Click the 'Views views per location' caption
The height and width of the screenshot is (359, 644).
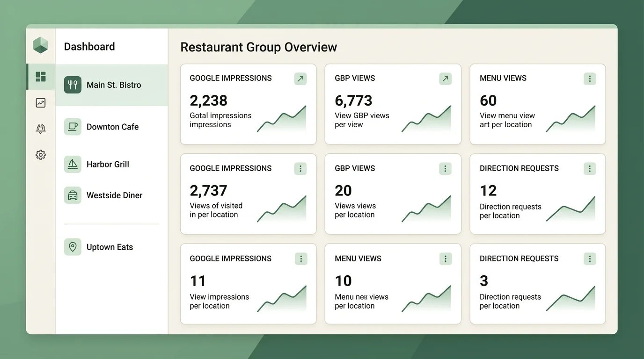355,210
